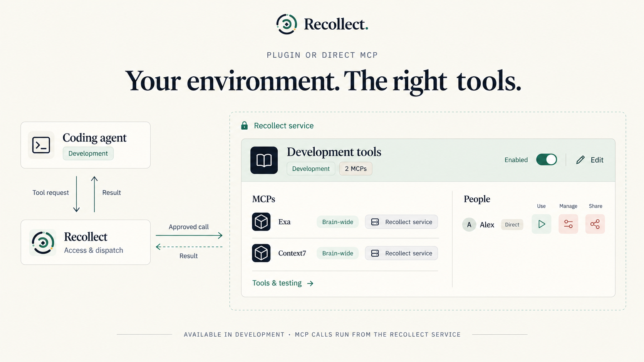Image resolution: width=644 pixels, height=362 pixels.
Task: Open Manage sliders icon for Alex
Action: [568, 224]
